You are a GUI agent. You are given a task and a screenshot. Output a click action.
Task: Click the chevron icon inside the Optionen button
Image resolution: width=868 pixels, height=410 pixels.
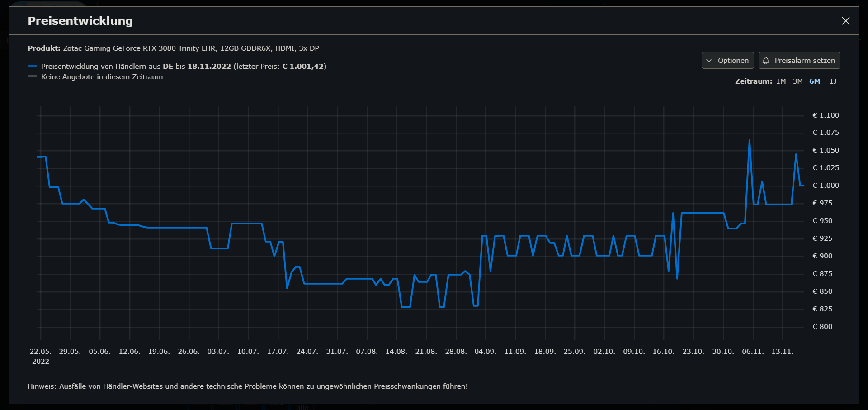709,60
